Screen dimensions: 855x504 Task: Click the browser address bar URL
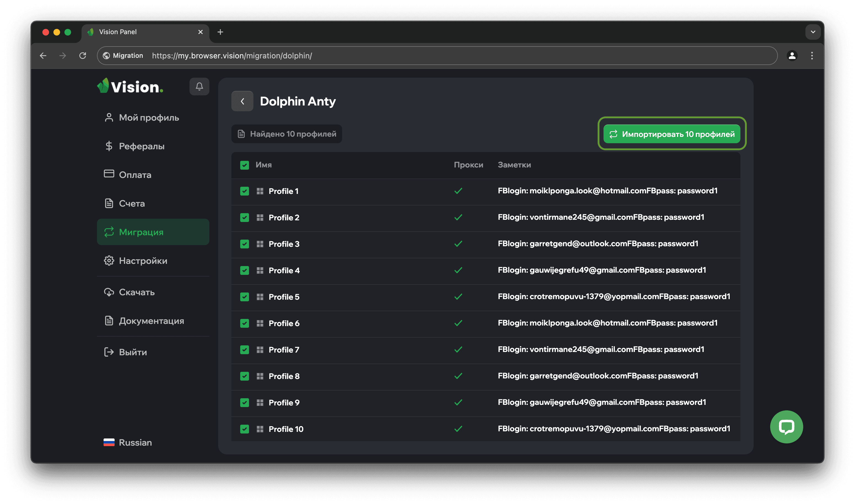click(232, 56)
